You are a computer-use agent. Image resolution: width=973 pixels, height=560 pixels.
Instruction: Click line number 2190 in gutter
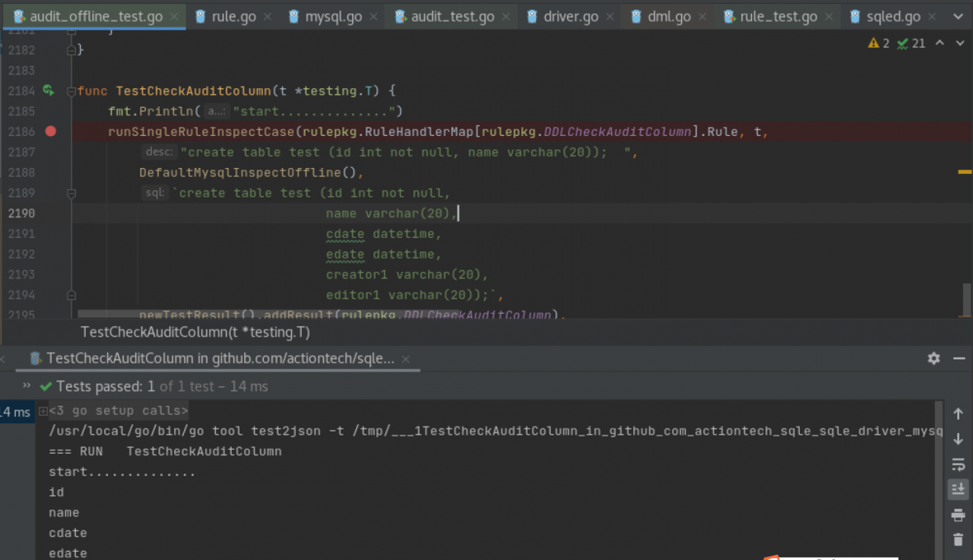pyautogui.click(x=21, y=214)
